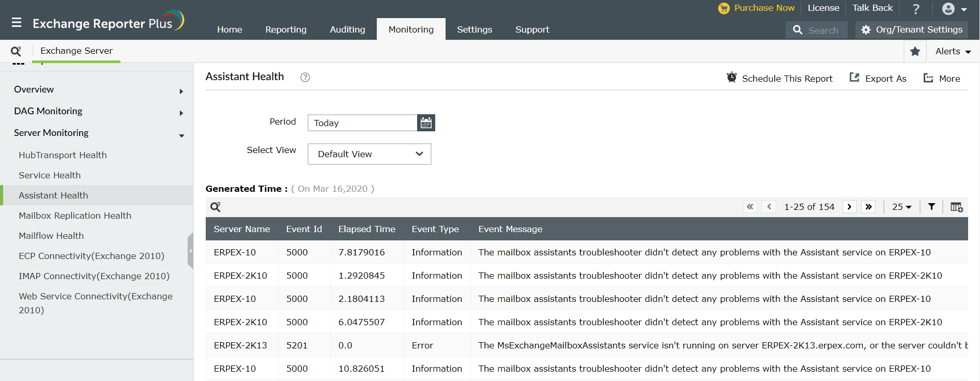Open the Support tab
Image resolution: width=980 pixels, height=381 pixels.
pos(532,29)
